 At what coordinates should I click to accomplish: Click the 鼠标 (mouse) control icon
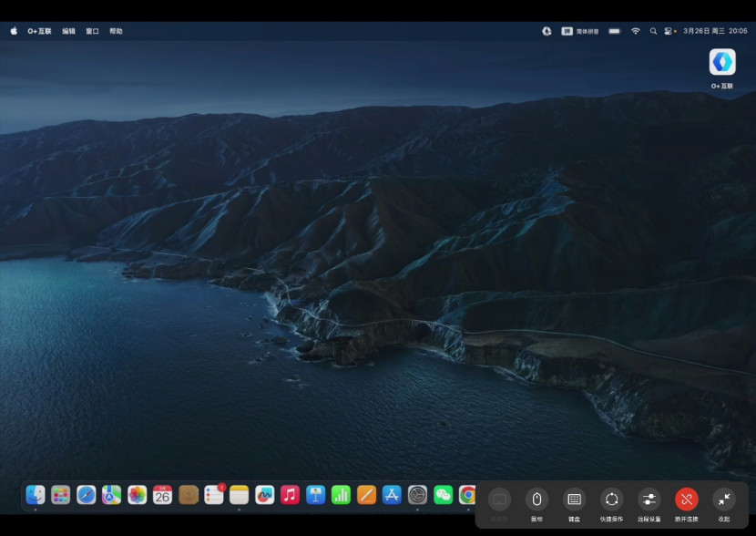[536, 500]
